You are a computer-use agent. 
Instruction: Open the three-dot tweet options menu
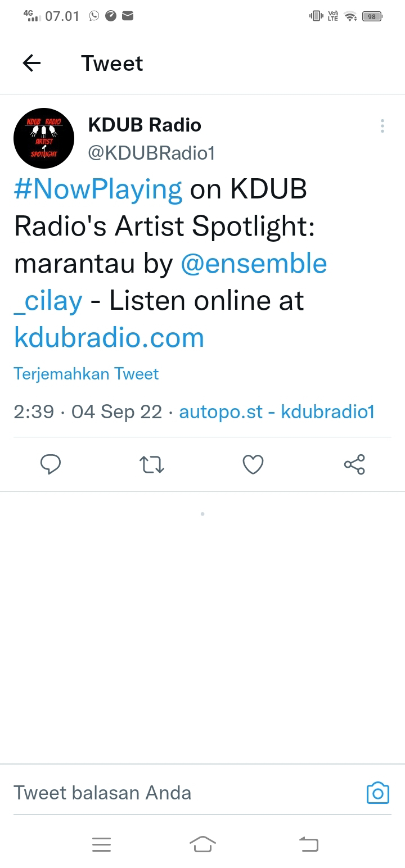click(382, 126)
